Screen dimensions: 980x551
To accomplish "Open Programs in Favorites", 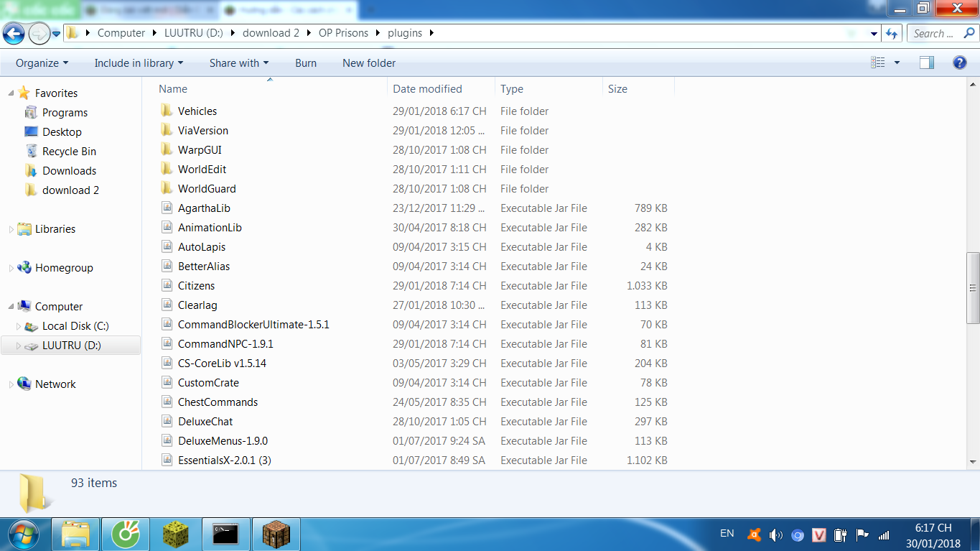I will (x=65, y=113).
